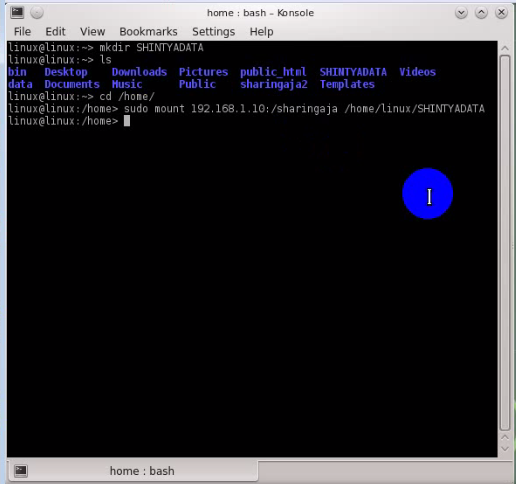Click the round pin button in title bar
The image size is (516, 484).
click(37, 13)
